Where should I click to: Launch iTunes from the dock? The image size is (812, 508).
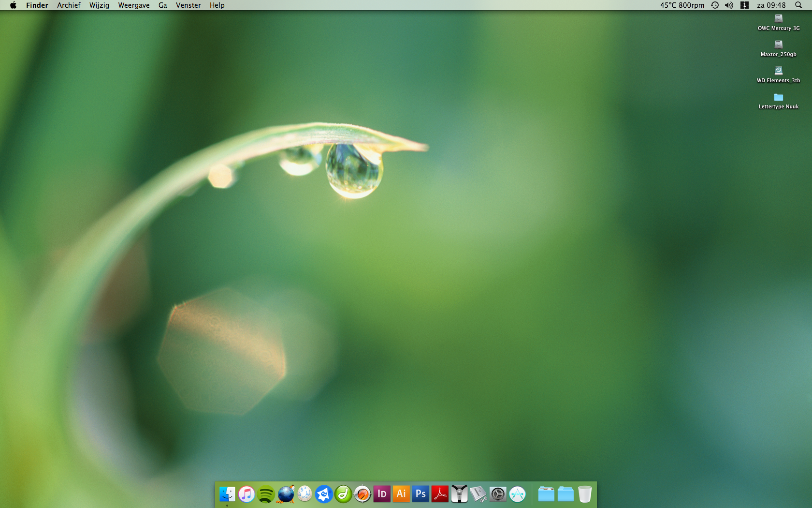coord(246,494)
